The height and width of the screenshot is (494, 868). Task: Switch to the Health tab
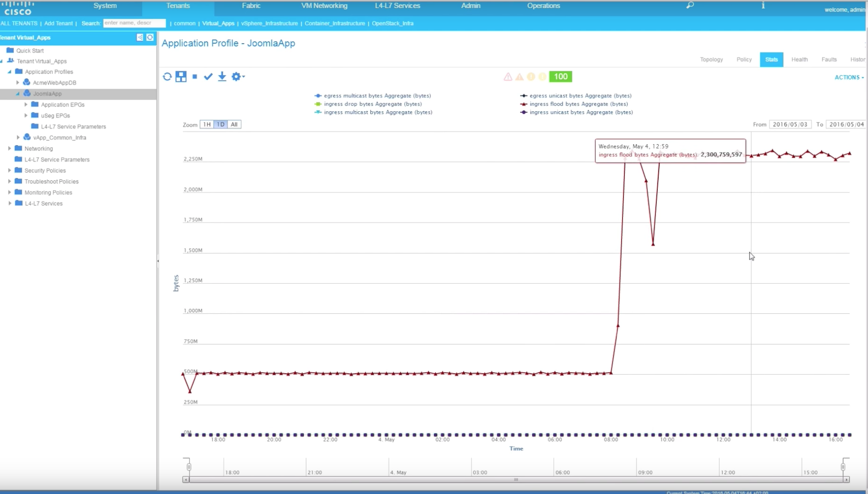click(799, 60)
